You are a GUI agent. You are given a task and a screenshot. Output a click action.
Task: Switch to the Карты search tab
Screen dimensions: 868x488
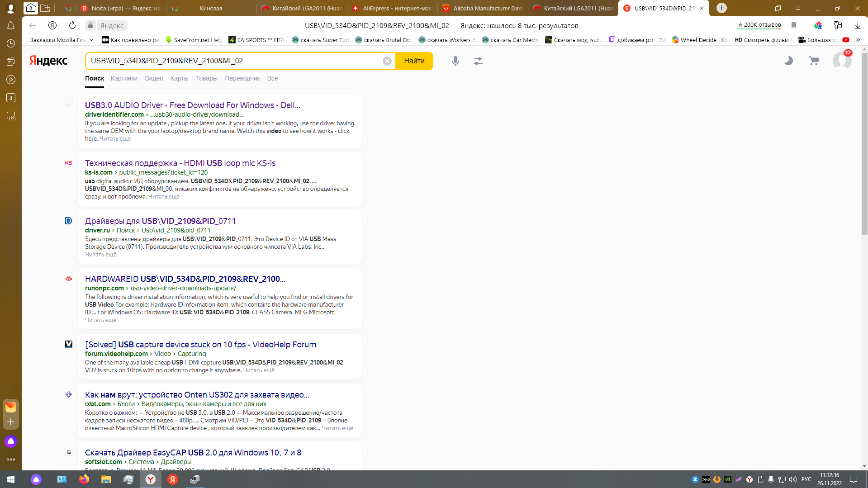click(180, 78)
